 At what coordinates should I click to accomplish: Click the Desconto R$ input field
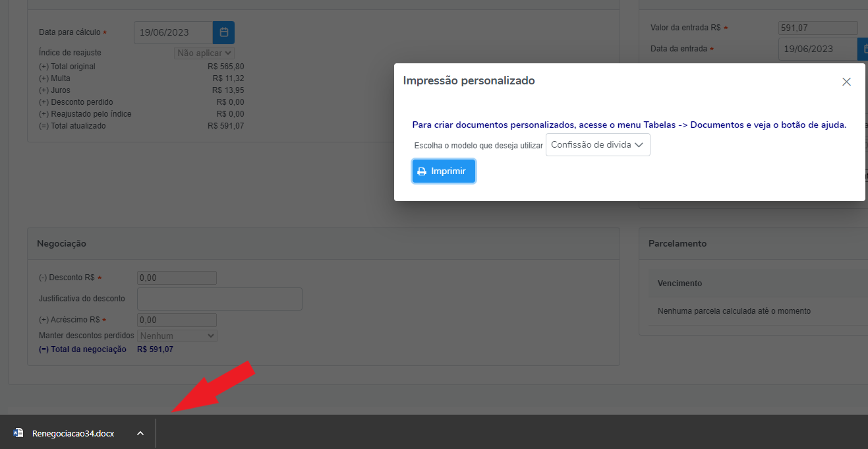(x=177, y=278)
